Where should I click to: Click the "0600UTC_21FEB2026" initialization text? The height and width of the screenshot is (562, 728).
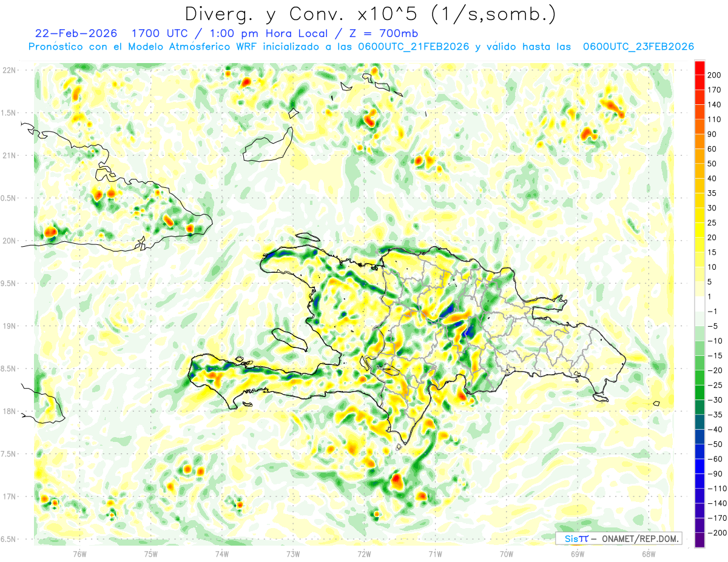[x=413, y=47]
